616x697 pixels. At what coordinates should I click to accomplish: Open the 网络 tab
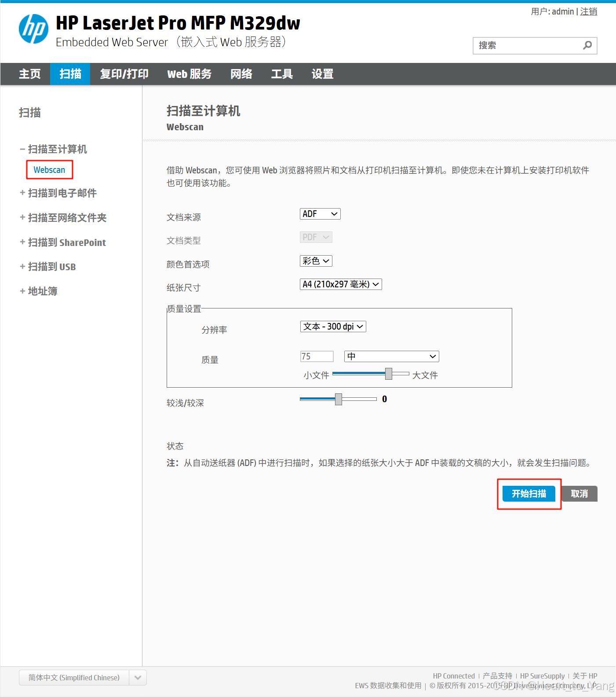click(x=241, y=74)
